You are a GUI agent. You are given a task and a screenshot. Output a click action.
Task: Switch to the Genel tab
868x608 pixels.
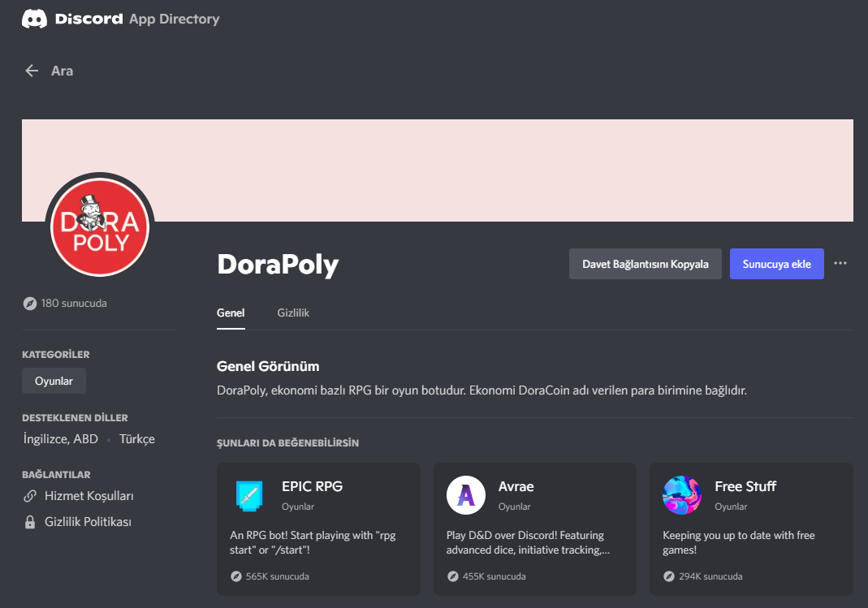(x=231, y=313)
